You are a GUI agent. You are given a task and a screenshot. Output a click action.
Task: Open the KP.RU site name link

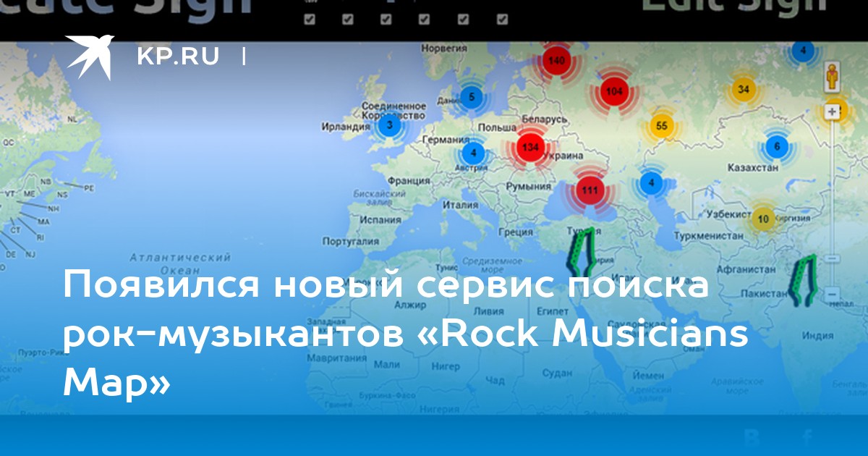[x=177, y=57]
